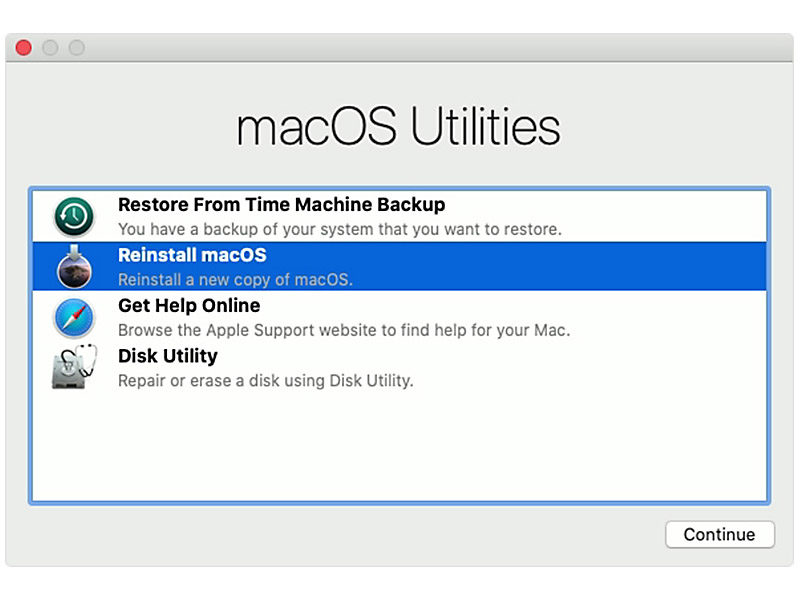Close the window with the red button
This screenshot has height=600, width=800.
24,48
